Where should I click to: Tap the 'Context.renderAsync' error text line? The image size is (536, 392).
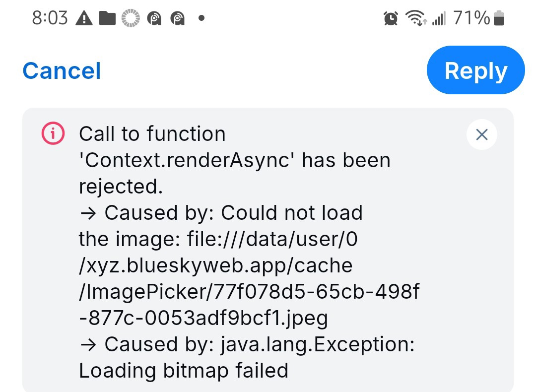tap(234, 160)
